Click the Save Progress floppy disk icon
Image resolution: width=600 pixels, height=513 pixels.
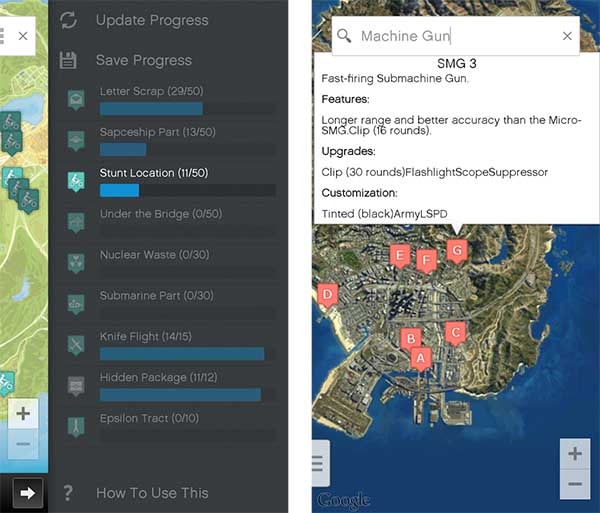pyautogui.click(x=69, y=61)
